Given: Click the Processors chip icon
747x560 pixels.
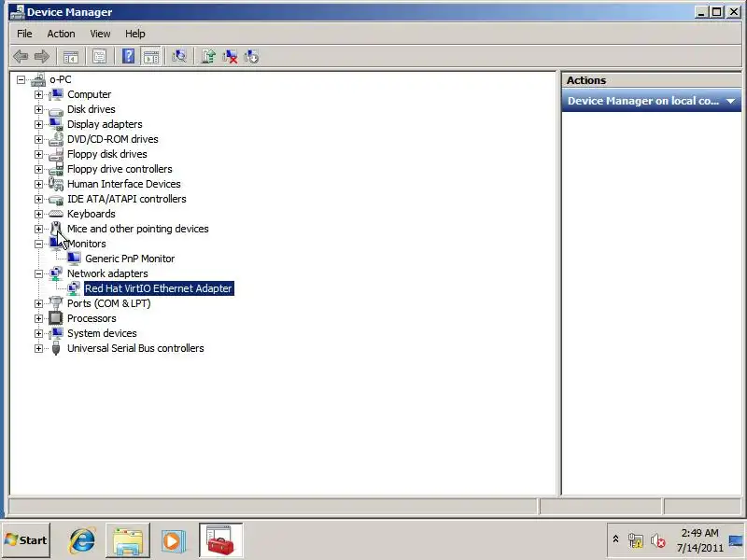Looking at the screenshot, I should (x=56, y=318).
